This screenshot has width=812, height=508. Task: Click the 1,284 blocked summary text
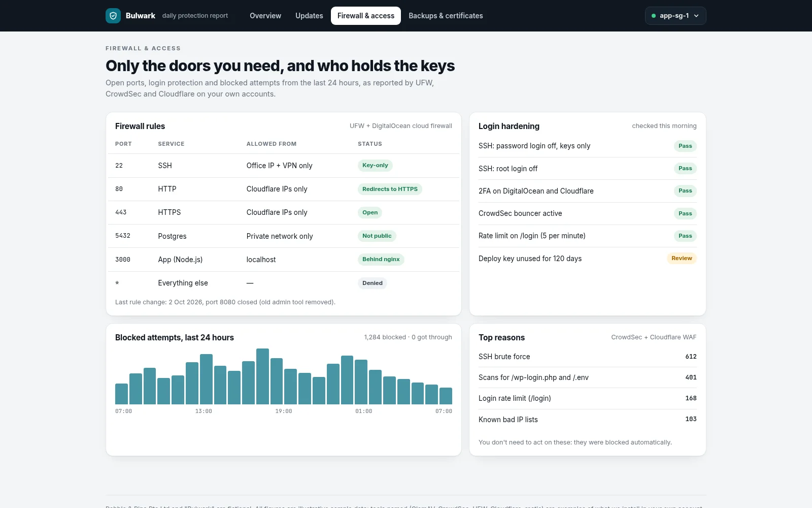[x=408, y=337]
